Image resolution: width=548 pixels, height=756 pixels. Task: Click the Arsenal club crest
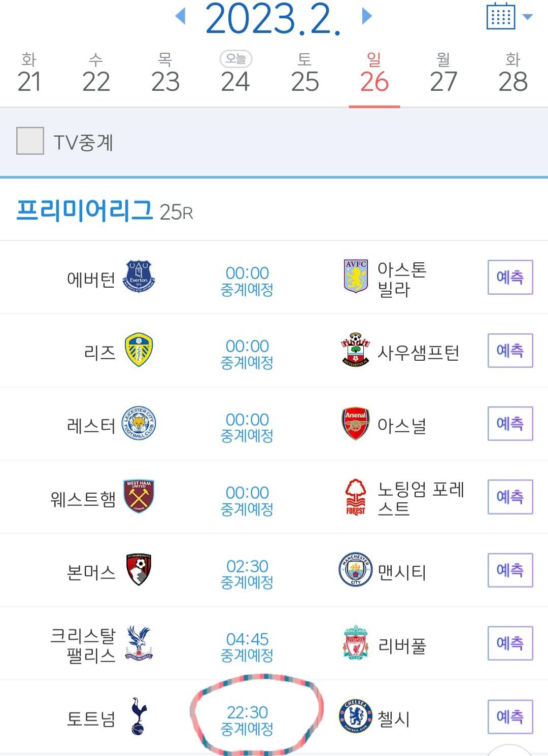[356, 423]
